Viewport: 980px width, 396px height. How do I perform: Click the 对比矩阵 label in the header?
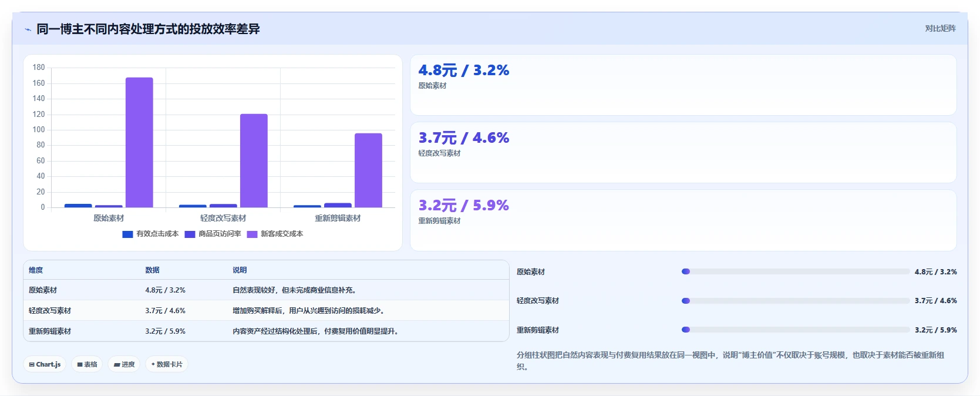pyautogui.click(x=940, y=28)
